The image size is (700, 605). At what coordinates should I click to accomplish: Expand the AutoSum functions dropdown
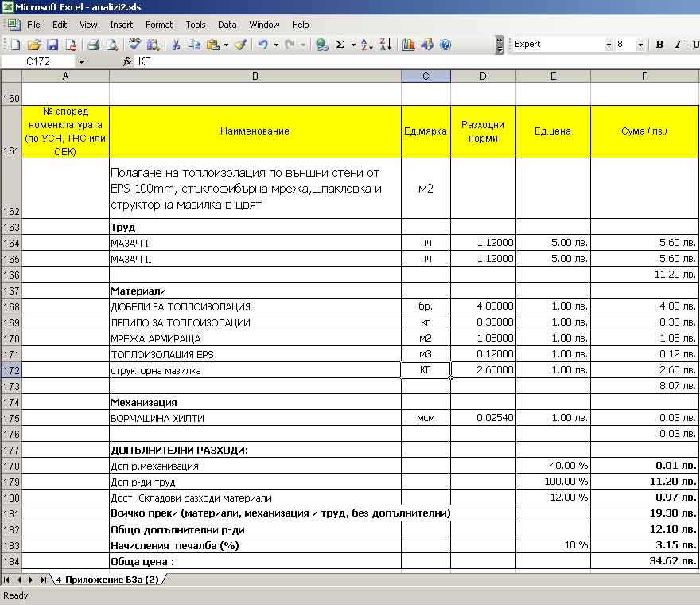pos(353,45)
